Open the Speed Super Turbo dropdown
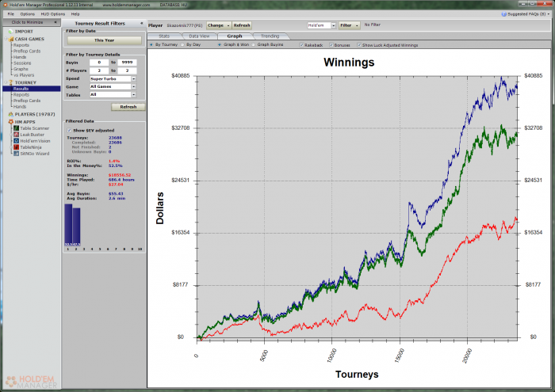The image size is (555, 392). [113, 78]
